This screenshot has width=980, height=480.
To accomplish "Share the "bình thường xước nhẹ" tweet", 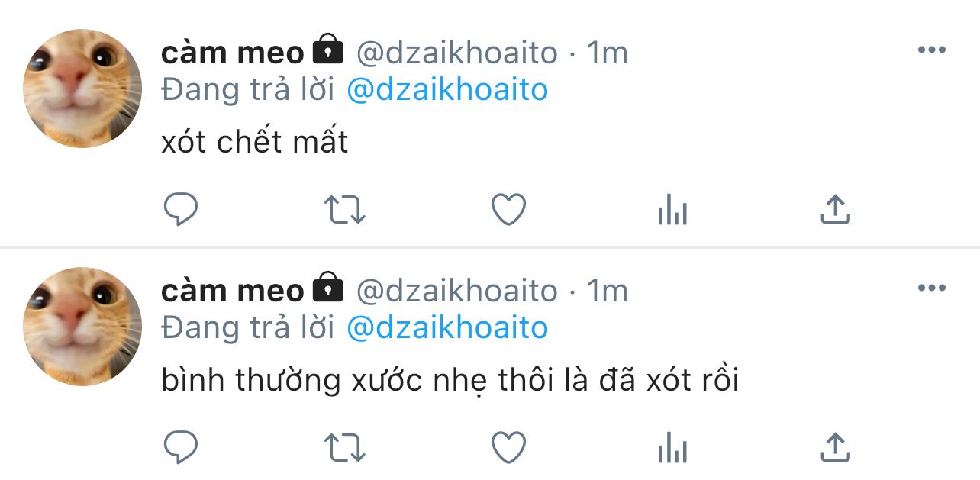I will [x=835, y=447].
